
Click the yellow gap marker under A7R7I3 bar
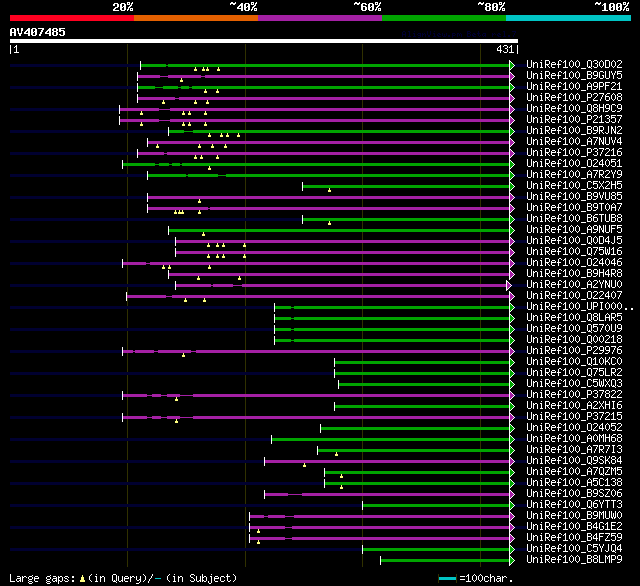[x=336, y=454]
